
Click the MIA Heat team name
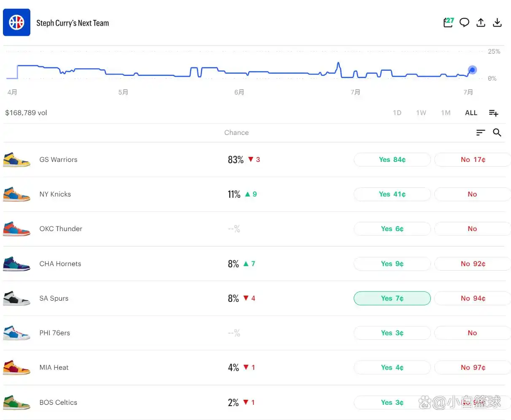(54, 367)
